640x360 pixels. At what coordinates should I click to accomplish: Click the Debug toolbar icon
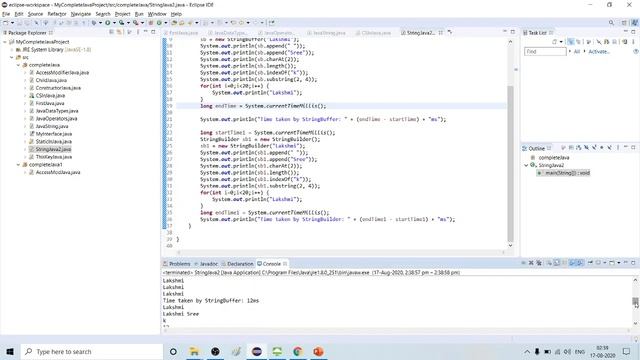click(94, 23)
